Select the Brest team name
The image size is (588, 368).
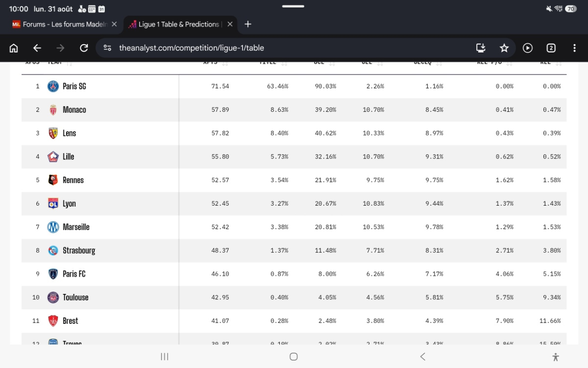pyautogui.click(x=71, y=321)
